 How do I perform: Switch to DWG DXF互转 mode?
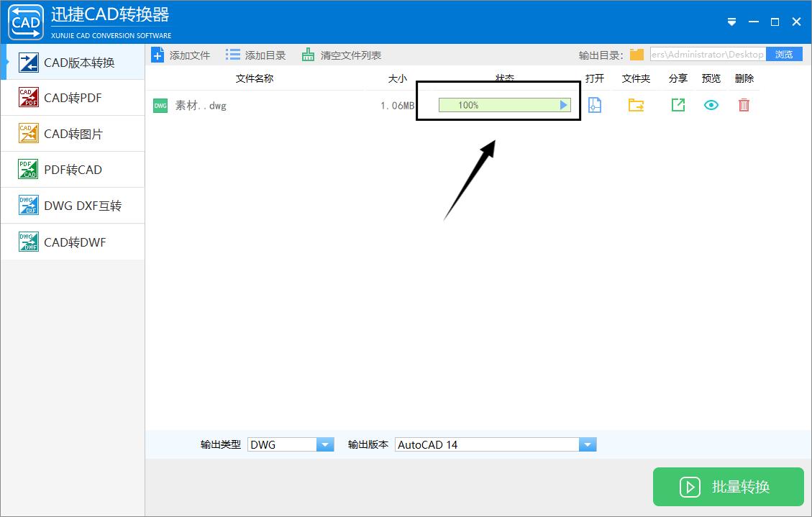[72, 205]
